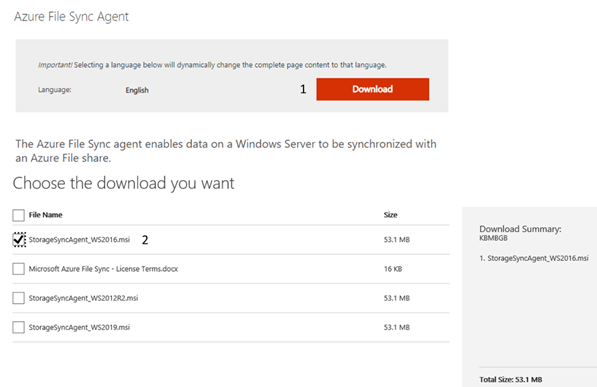Click the 53.1 MB size for WS2012R2
Image resolution: width=597 pixels, height=387 pixels.
pyautogui.click(x=397, y=298)
